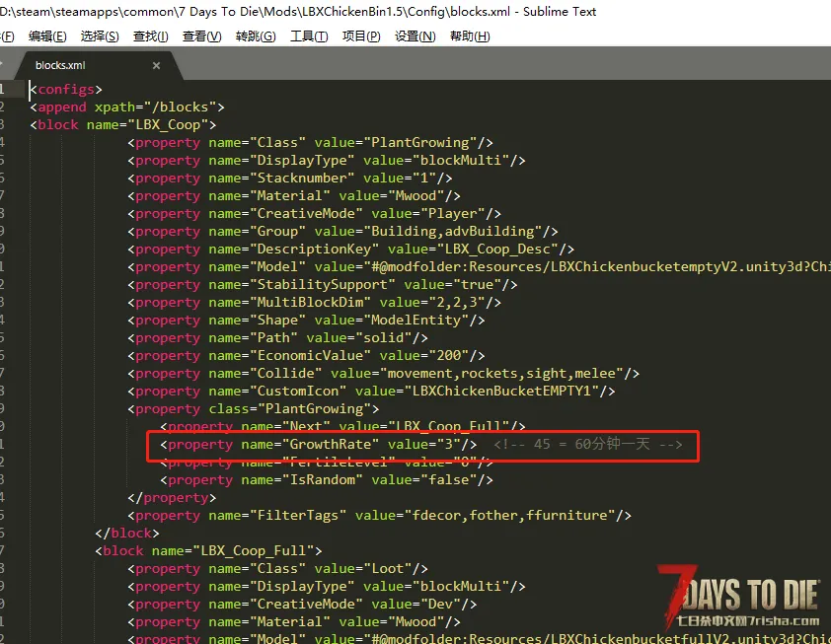The width and height of the screenshot is (831, 644).
Task: Open the 查找(I) menu
Action: [x=151, y=36]
